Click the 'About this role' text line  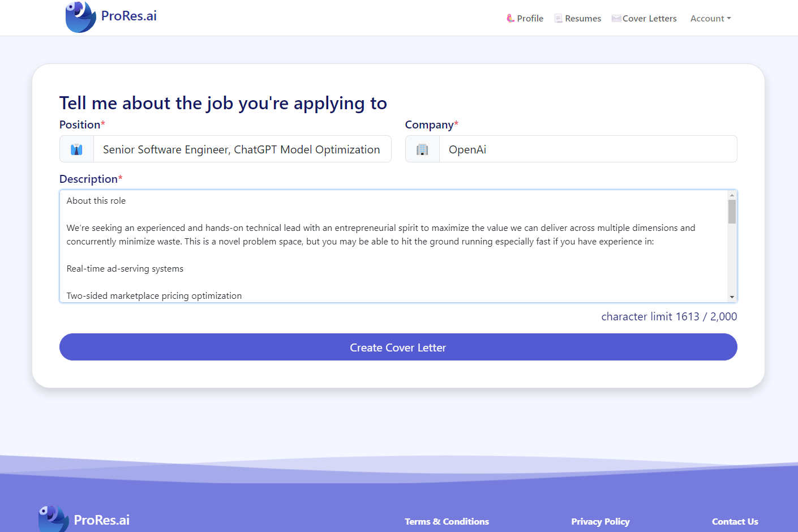(96, 201)
